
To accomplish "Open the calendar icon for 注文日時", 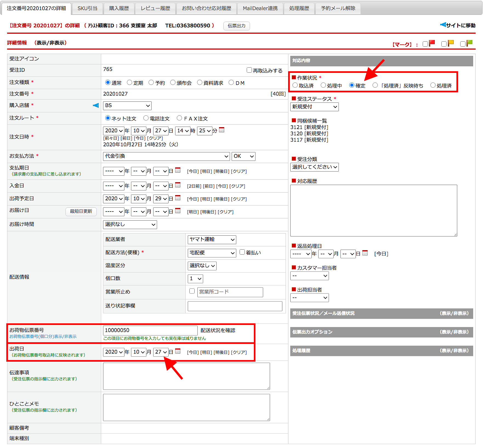I will 221,130.
